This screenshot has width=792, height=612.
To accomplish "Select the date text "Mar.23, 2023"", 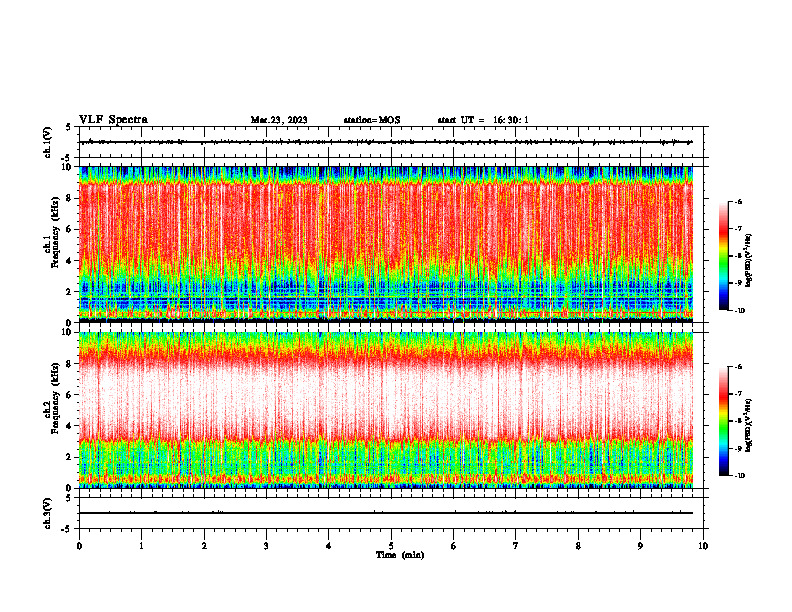I will pos(279,120).
